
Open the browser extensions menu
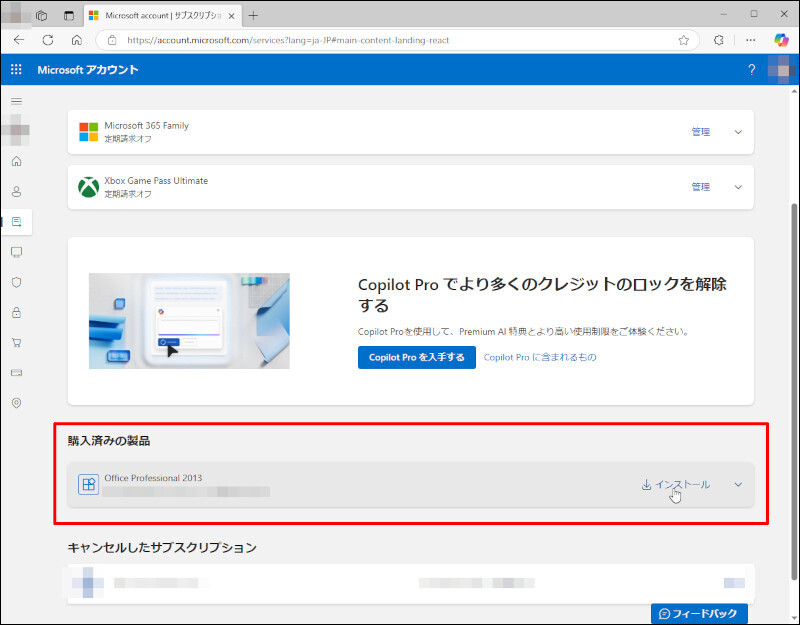719,40
